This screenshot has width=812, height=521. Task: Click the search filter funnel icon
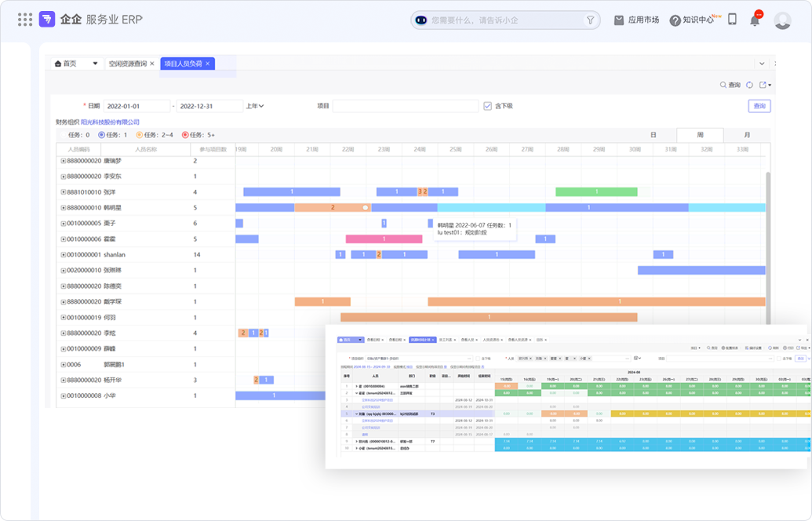(x=590, y=20)
